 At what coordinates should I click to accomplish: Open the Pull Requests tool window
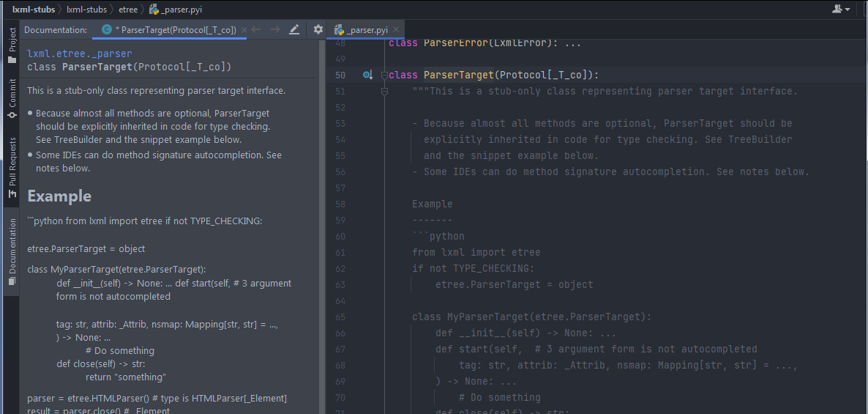[12, 168]
